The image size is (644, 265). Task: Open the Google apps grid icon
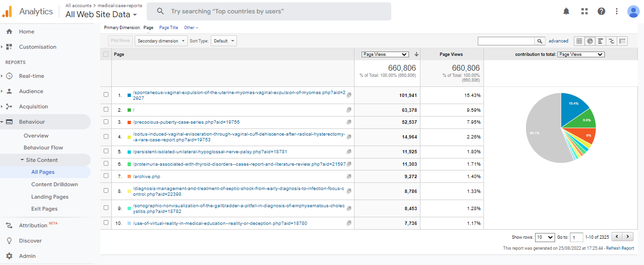tap(584, 11)
